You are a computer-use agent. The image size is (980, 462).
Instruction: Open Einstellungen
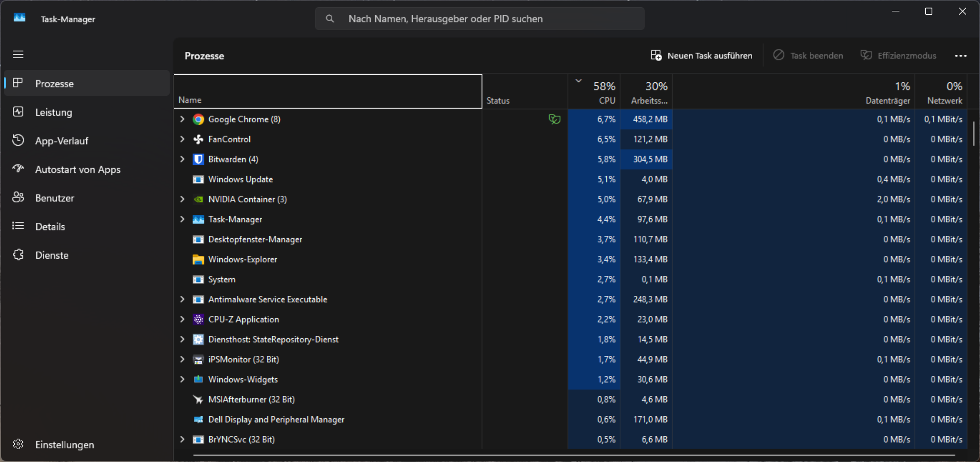(87, 444)
